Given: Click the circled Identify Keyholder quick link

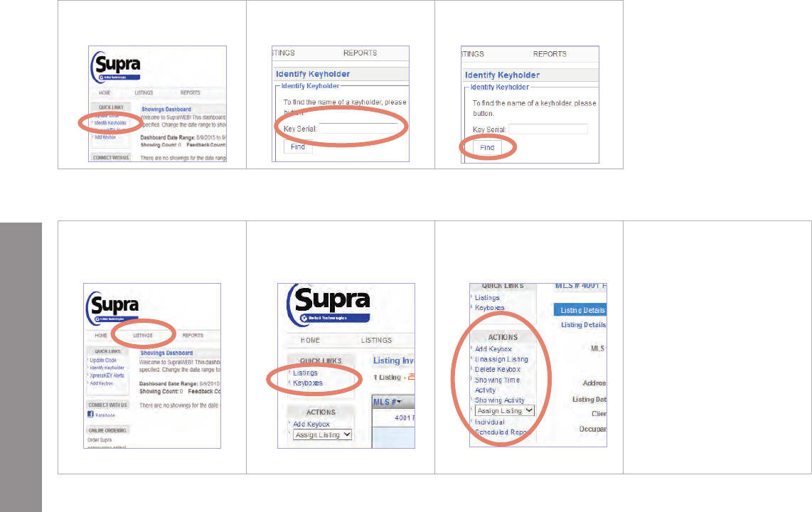Looking at the screenshot, I should [x=110, y=123].
